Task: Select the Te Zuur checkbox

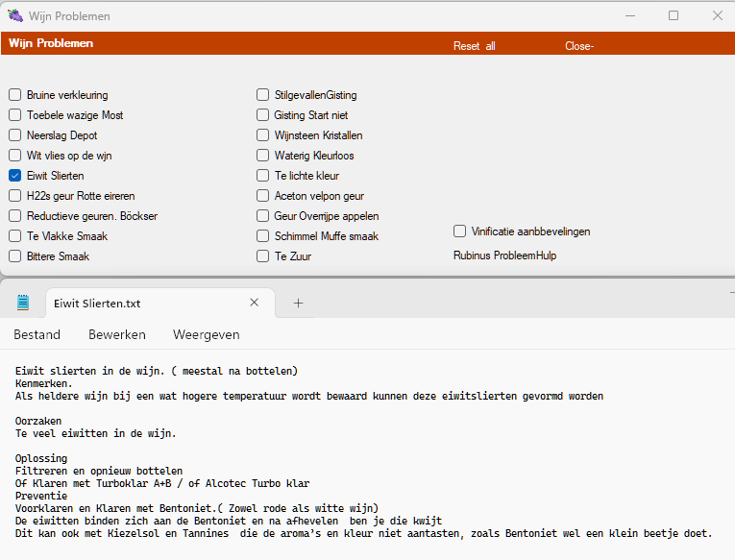Action: coord(263,256)
